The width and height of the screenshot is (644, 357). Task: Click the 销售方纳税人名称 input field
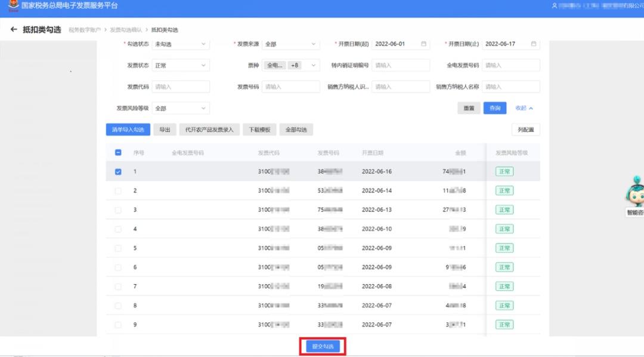(510, 87)
